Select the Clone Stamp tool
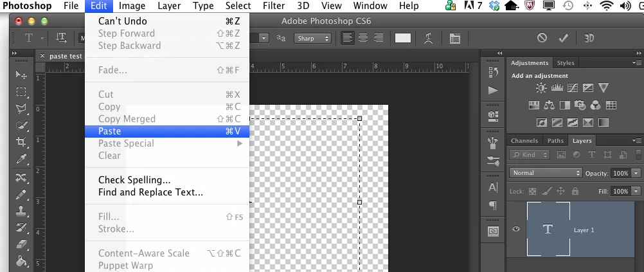Image resolution: width=644 pixels, height=272 pixels. [x=21, y=211]
